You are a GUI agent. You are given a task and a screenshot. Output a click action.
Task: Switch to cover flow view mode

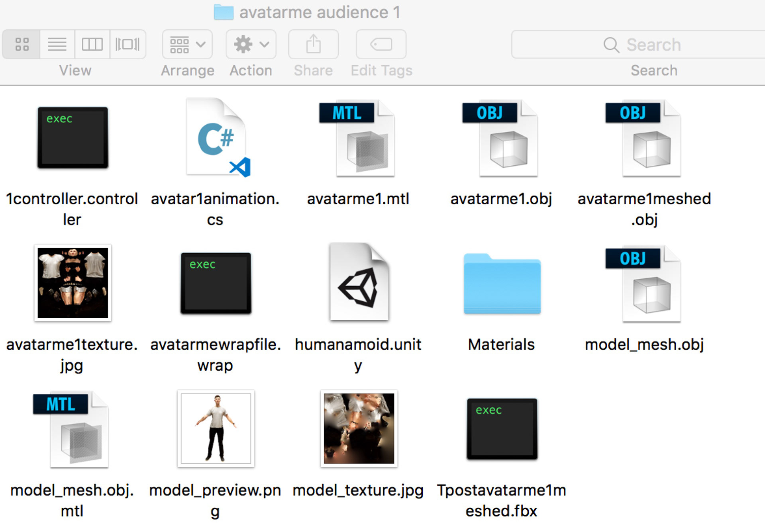click(x=127, y=44)
